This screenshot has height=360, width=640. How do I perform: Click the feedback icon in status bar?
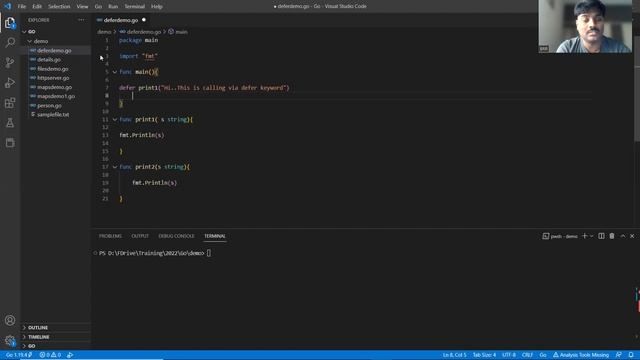click(619, 355)
